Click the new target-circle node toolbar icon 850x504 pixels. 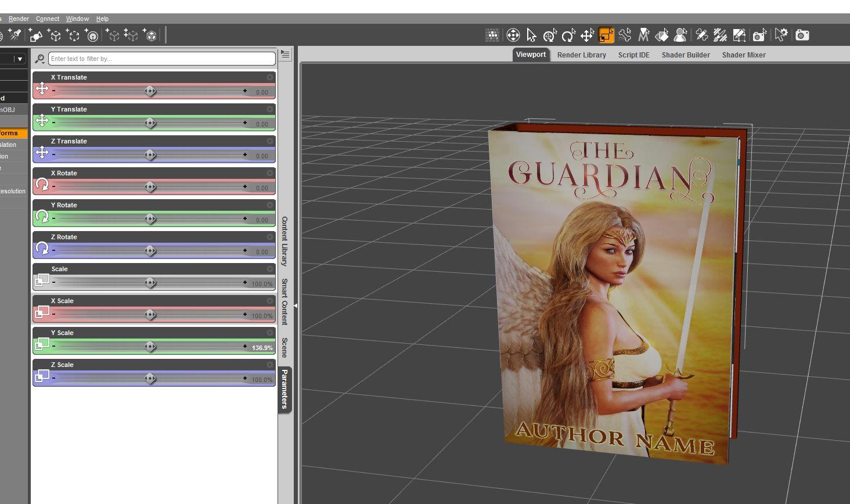coord(92,36)
